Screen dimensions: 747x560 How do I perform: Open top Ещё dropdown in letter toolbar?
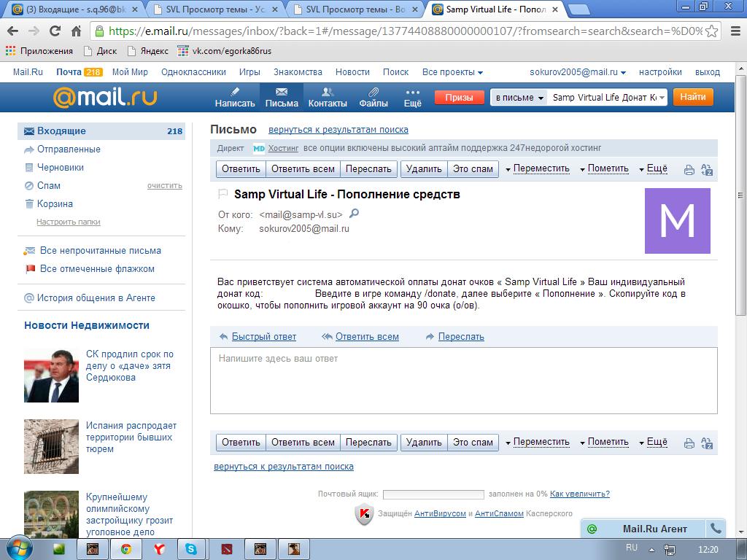click(653, 168)
